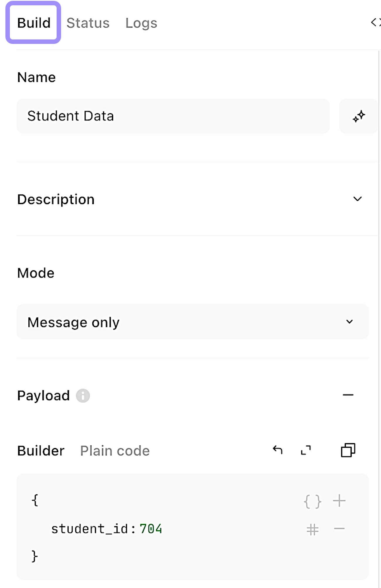Click the hash number type icon
The image size is (381, 588).
[x=312, y=529]
